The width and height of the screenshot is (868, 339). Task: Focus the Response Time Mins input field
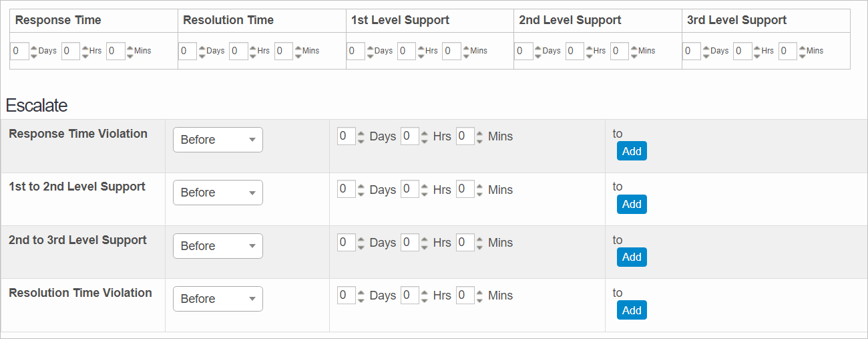point(115,51)
